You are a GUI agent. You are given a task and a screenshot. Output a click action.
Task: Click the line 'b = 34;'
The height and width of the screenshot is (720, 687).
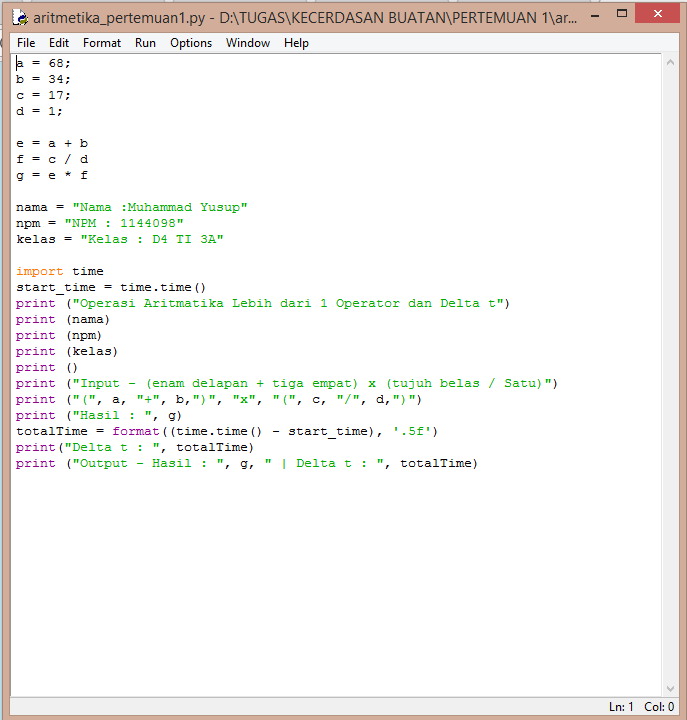coord(43,79)
